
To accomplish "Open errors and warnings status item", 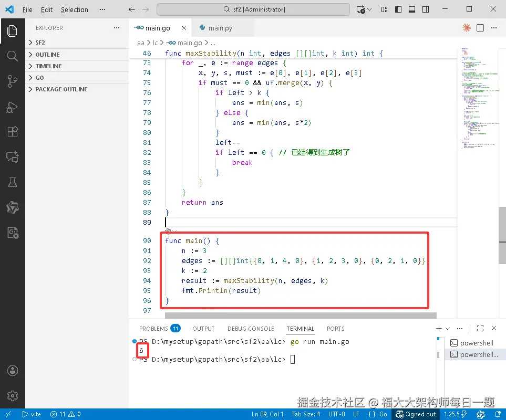I will point(66,414).
